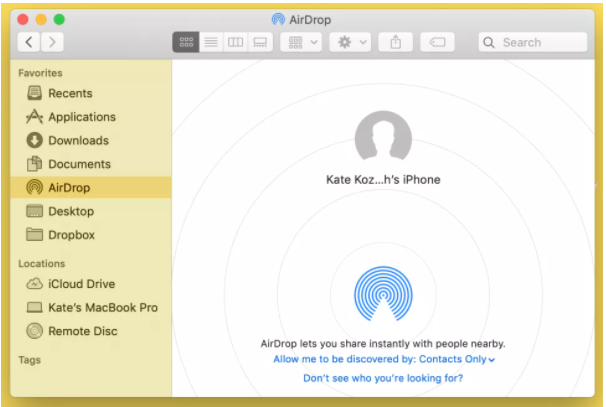This screenshot has width=606, height=407.
Task: Click the Documents sidebar icon
Action: 34,164
